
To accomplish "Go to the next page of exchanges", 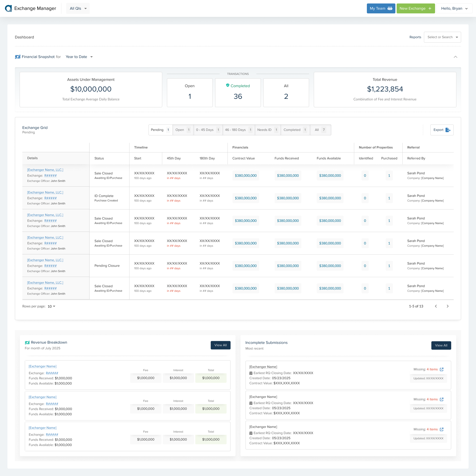I will 448,306.
